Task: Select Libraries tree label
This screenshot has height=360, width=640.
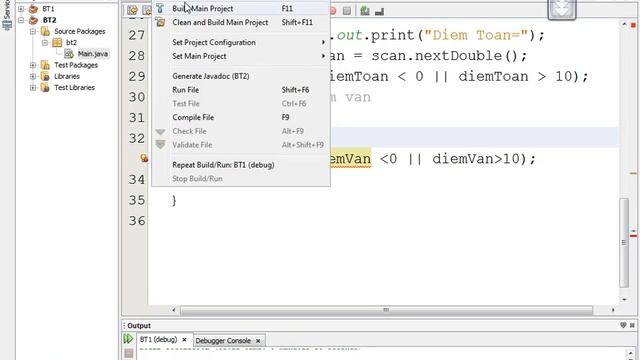Action: coord(67,76)
